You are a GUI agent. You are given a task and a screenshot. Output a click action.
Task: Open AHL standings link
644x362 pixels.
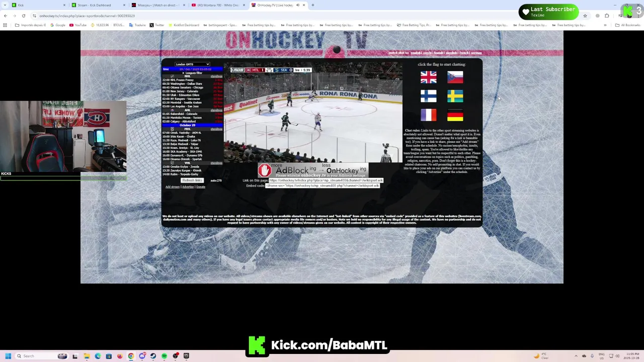click(x=216, y=110)
